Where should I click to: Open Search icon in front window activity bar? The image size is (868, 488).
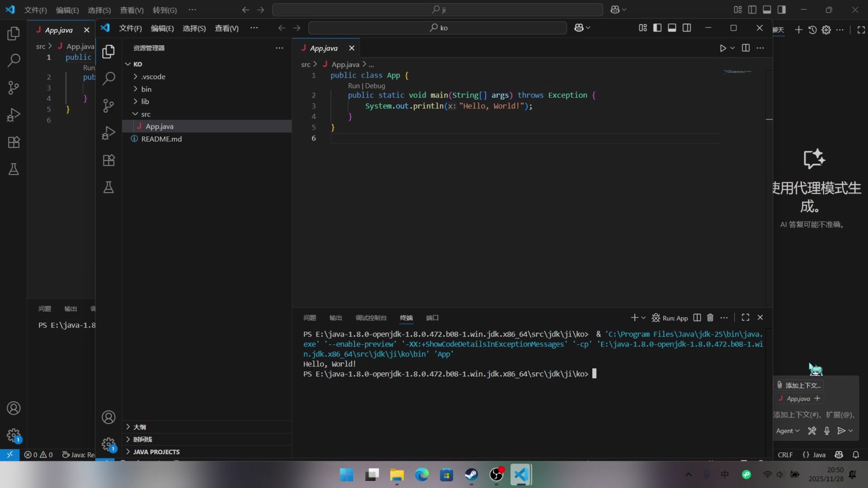pyautogui.click(x=108, y=79)
